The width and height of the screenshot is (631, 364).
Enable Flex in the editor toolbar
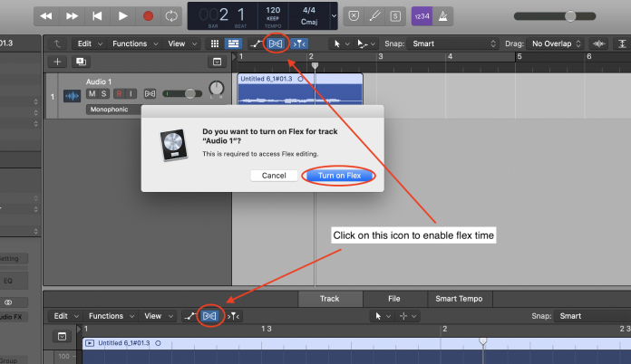coord(209,316)
